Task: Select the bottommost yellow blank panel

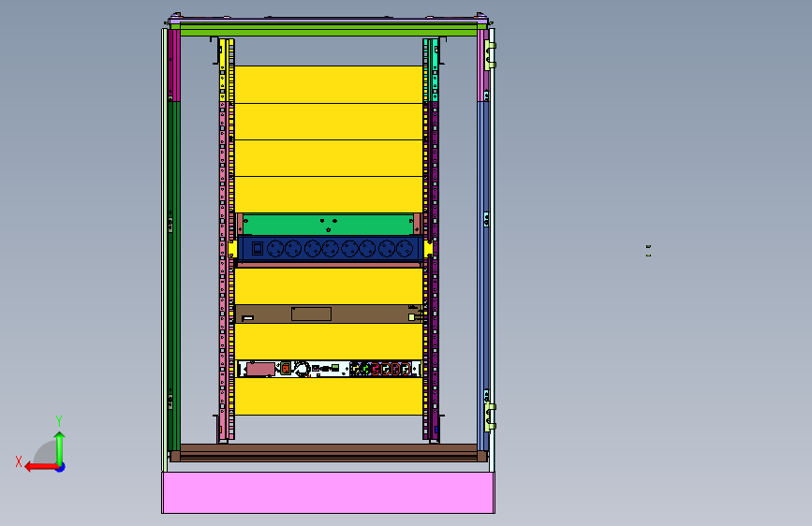Action: 329,396
